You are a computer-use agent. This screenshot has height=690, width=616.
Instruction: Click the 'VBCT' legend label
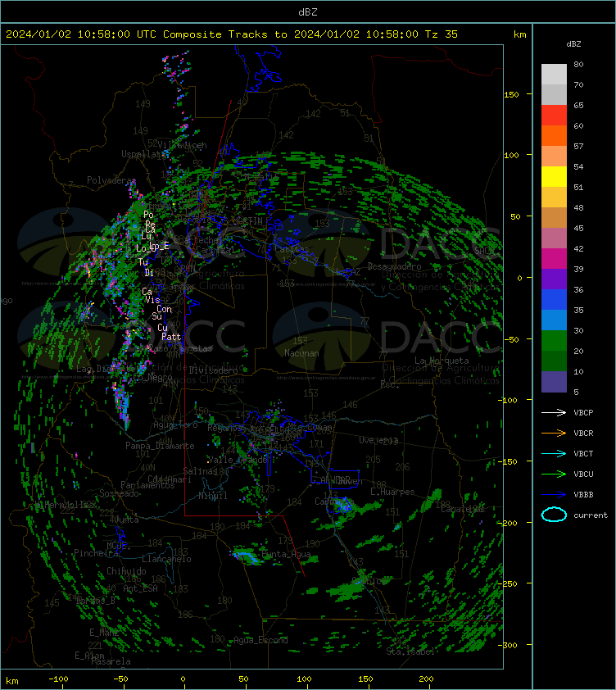coord(583,454)
